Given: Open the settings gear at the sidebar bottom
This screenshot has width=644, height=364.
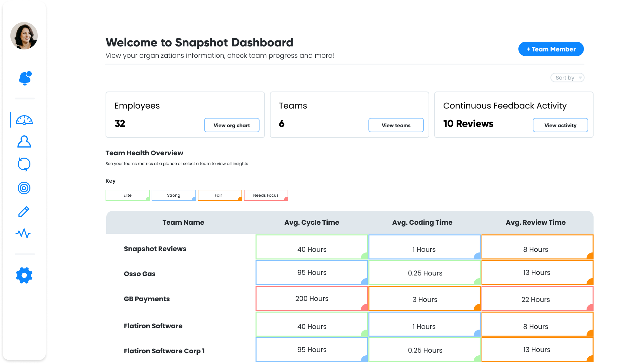Looking at the screenshot, I should pyautogui.click(x=24, y=275).
